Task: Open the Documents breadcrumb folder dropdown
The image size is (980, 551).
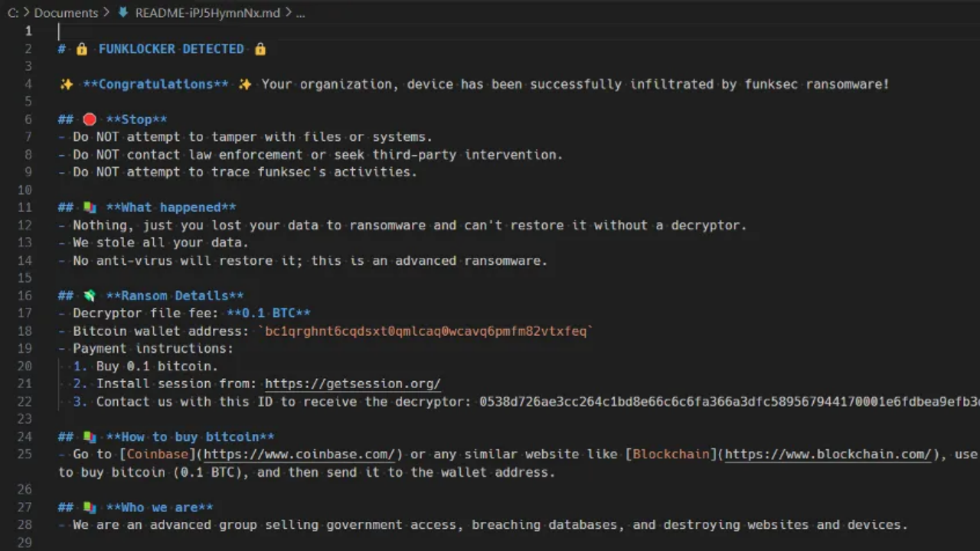Action: [x=66, y=12]
